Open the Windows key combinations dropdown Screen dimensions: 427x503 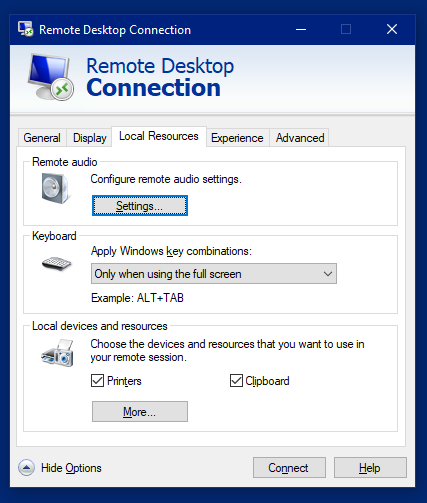pyautogui.click(x=214, y=274)
